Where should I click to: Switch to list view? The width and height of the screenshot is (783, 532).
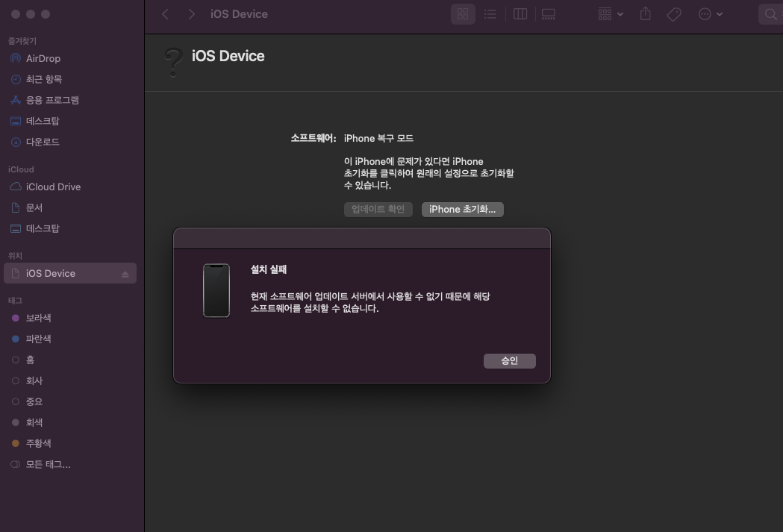490,14
